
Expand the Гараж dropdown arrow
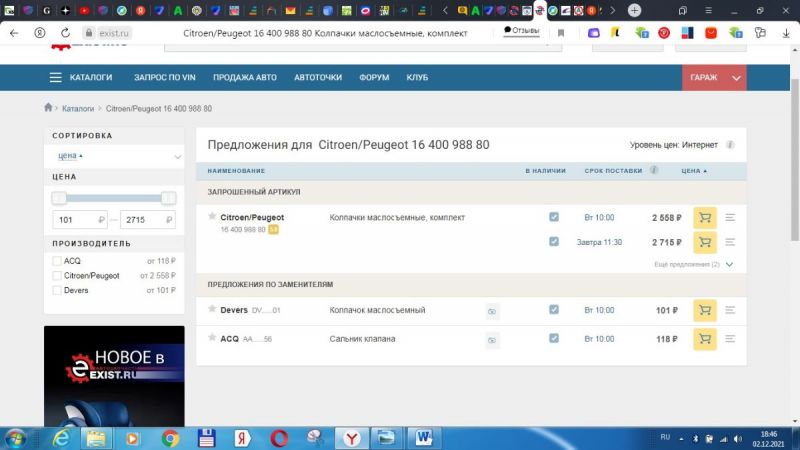click(x=736, y=78)
